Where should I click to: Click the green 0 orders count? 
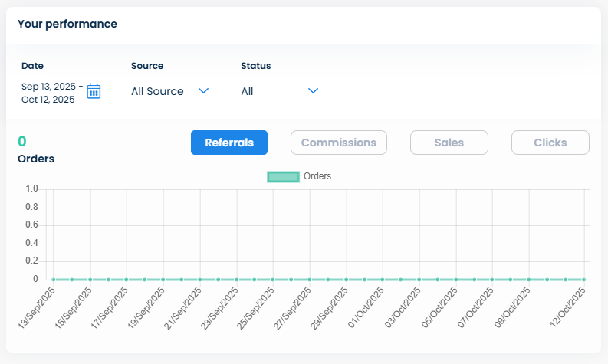pyautogui.click(x=22, y=141)
